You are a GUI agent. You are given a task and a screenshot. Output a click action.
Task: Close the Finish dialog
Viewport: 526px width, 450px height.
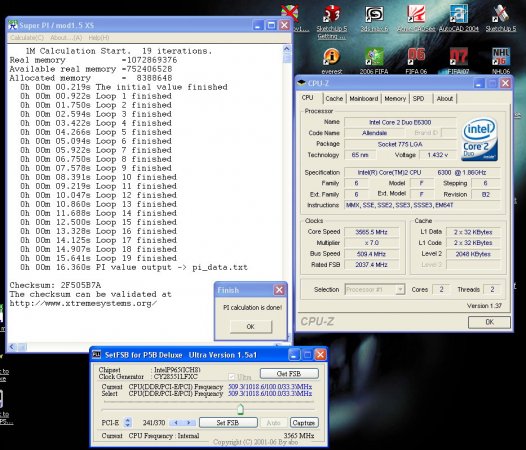(x=279, y=290)
